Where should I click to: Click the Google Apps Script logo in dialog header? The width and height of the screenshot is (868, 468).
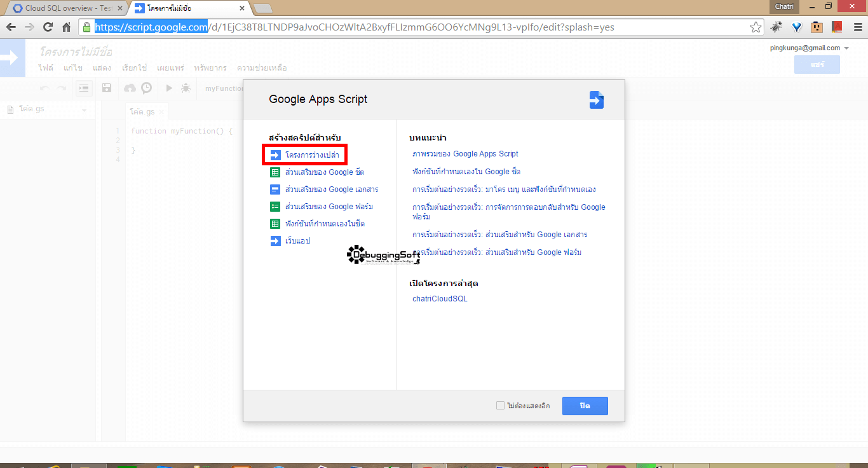(596, 100)
